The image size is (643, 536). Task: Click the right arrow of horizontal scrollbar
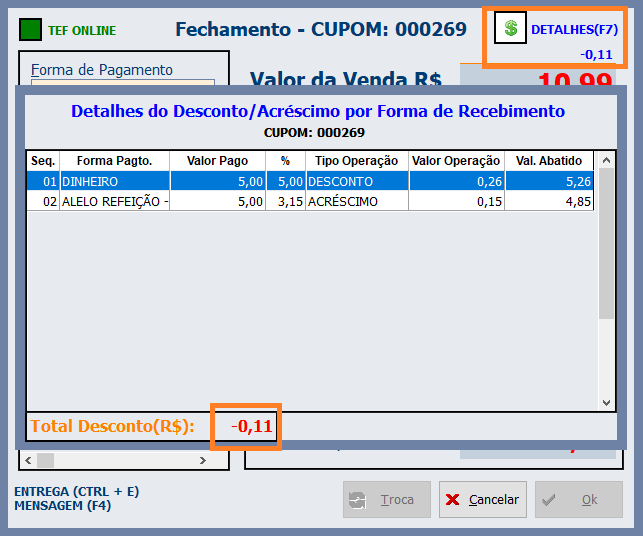pyautogui.click(x=203, y=461)
